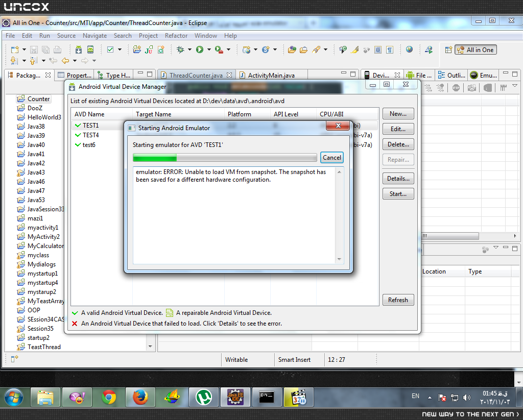
Task: Open uTorrent from the taskbar
Action: pyautogui.click(x=204, y=397)
